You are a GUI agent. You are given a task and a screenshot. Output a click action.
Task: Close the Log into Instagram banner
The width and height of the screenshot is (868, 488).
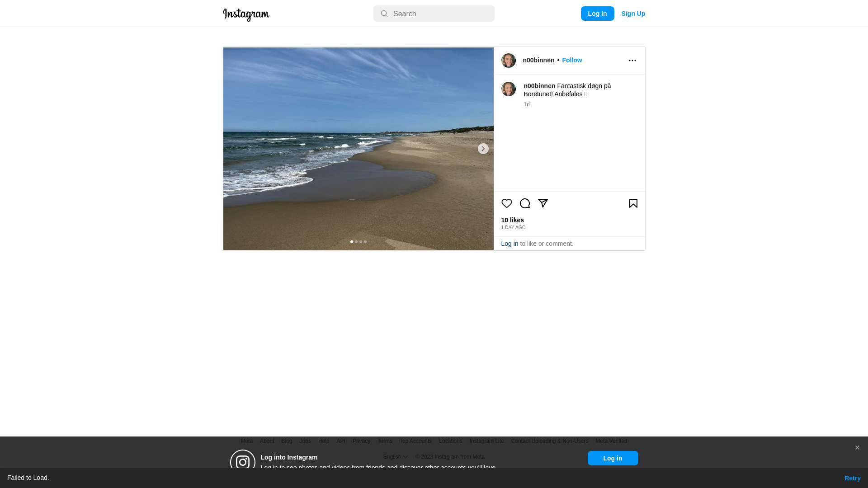[857, 448]
